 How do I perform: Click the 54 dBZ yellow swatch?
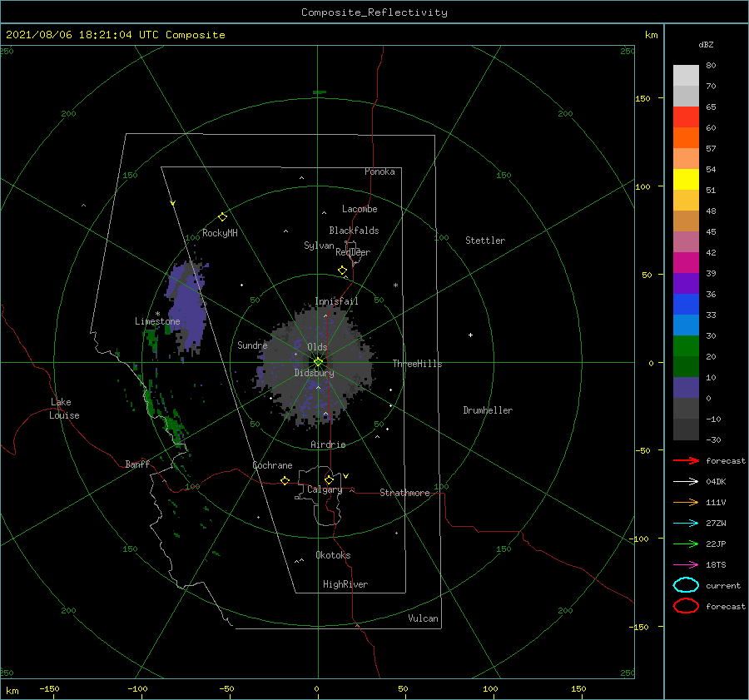click(x=686, y=179)
